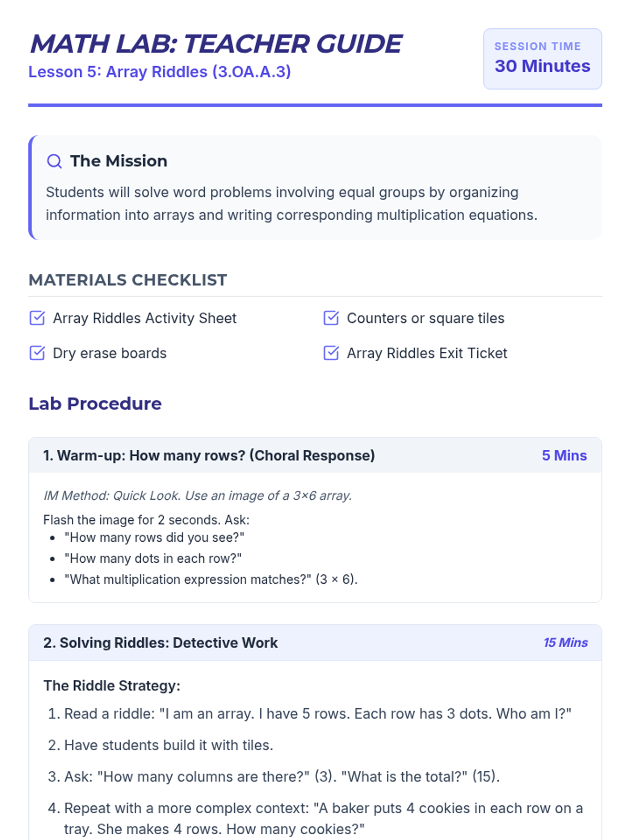Select the Lab Procedure heading
Image resolution: width=630 pixels, height=840 pixels.
click(x=95, y=404)
